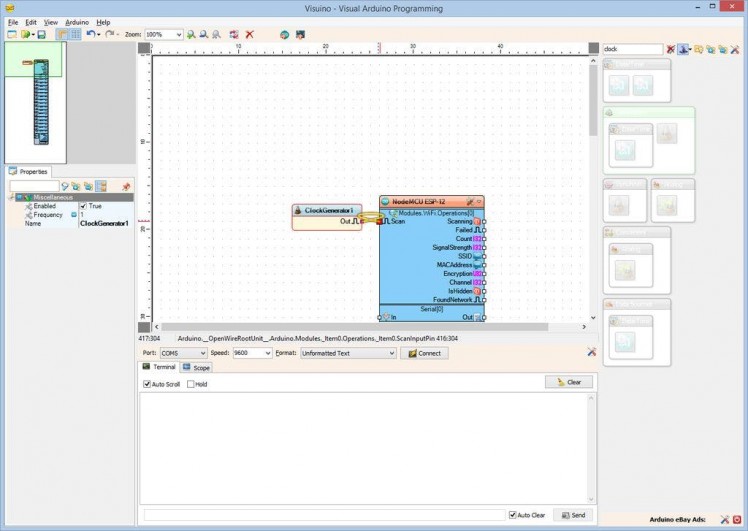The width and height of the screenshot is (748, 531).
Task: Click the Arduino upload icon in toolbar
Action: pos(284,34)
